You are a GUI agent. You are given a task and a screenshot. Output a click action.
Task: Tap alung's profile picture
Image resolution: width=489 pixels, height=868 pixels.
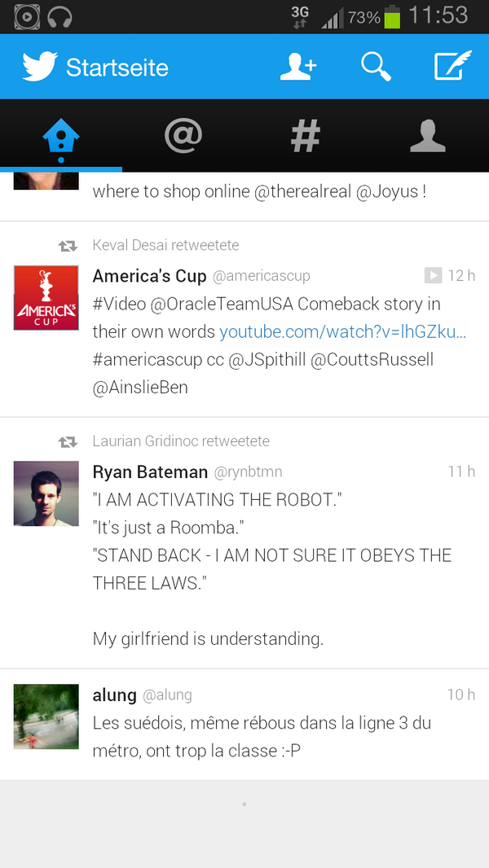coord(46,717)
